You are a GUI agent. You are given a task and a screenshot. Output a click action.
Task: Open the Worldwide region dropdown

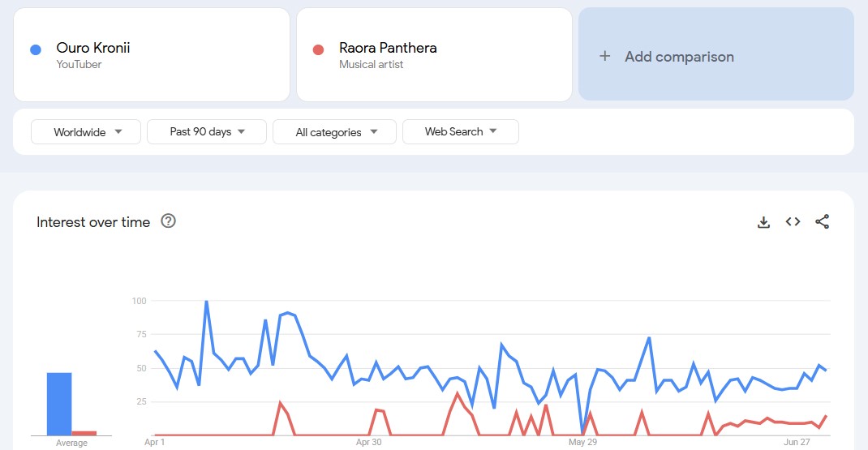pos(86,131)
